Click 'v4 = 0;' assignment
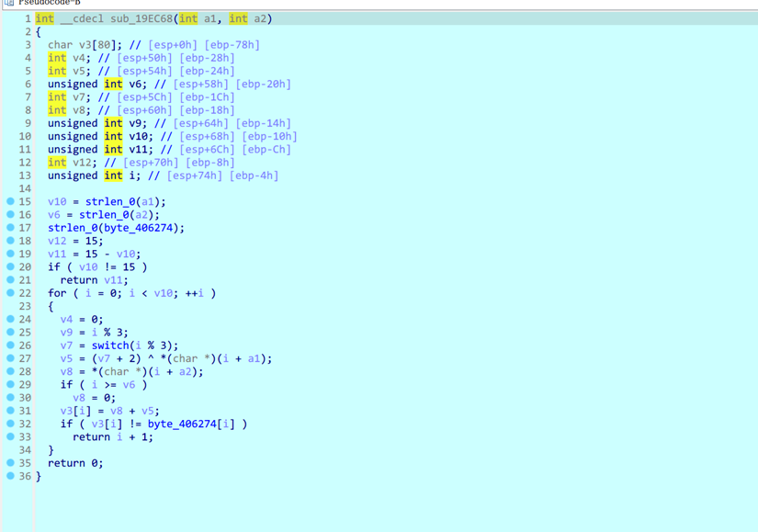 click(82, 319)
